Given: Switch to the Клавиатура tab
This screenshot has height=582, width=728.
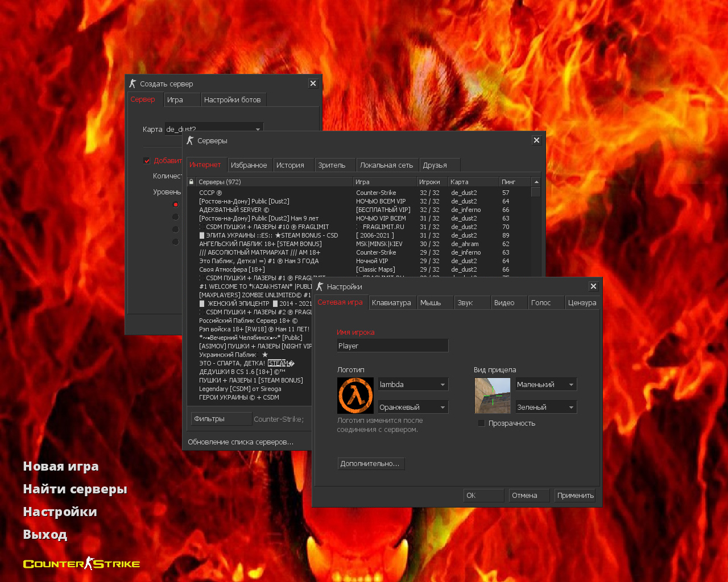Looking at the screenshot, I should 391,303.
